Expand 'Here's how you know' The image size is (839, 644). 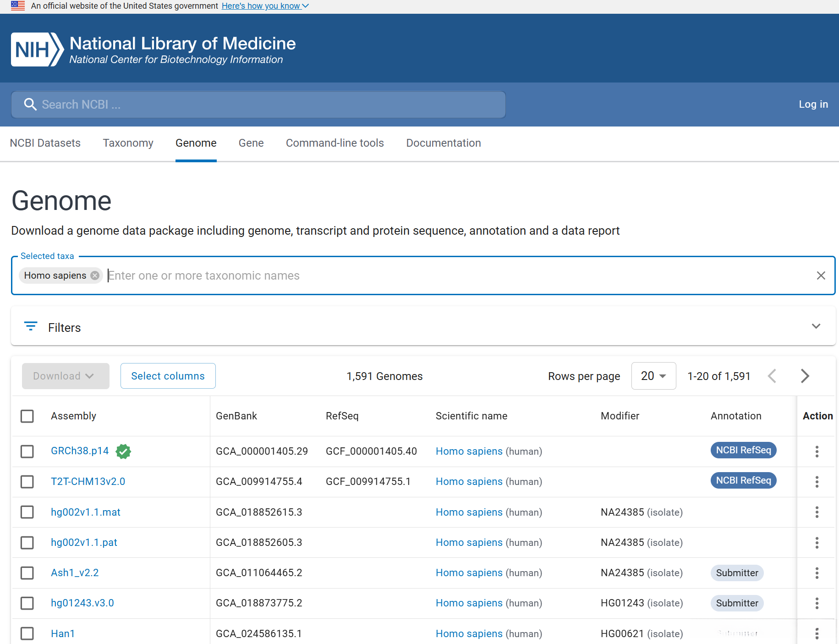click(265, 6)
